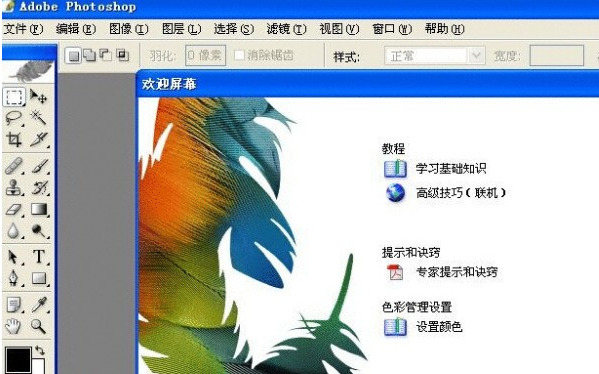Click the black foreground color swatch
Image resolution: width=599 pixels, height=374 pixels.
click(18, 359)
